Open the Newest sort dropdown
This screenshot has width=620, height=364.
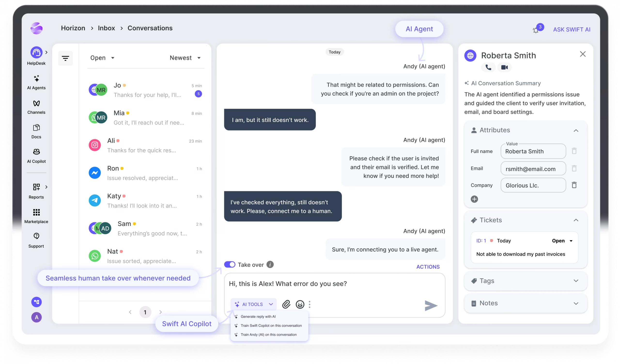click(185, 58)
